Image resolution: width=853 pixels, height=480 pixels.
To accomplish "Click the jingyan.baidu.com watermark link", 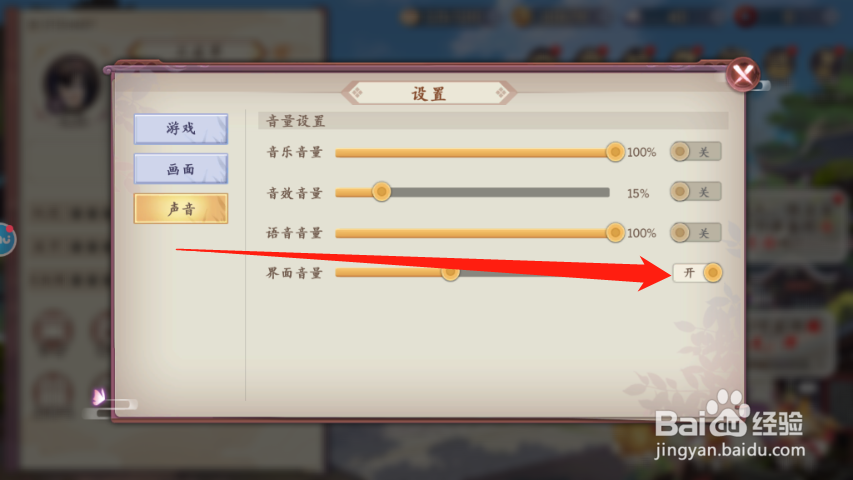I will [x=730, y=450].
